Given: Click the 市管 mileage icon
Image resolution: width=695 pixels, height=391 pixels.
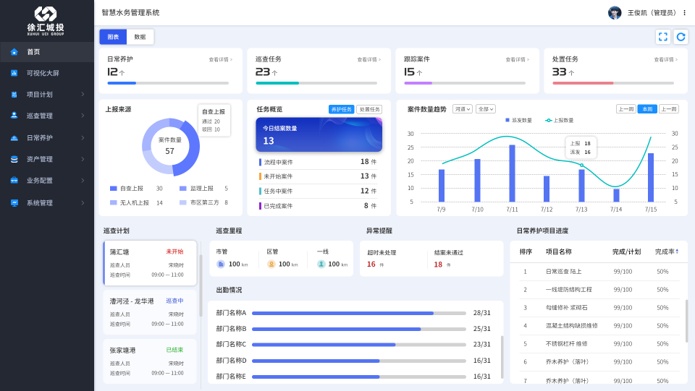Looking at the screenshot, I should click(221, 264).
